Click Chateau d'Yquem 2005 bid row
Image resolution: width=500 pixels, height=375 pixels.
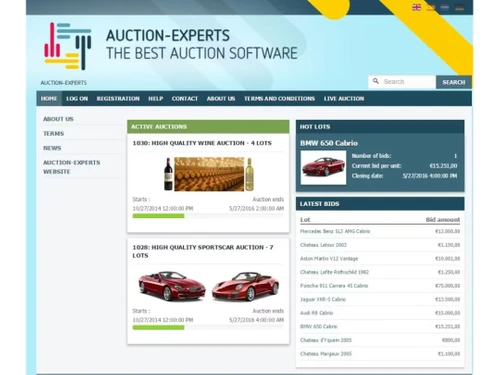tap(380, 340)
